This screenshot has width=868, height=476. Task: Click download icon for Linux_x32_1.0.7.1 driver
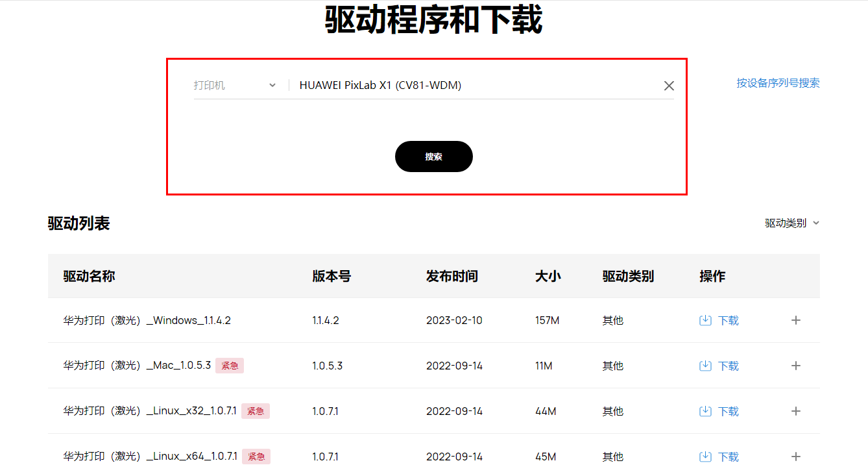[705, 411]
